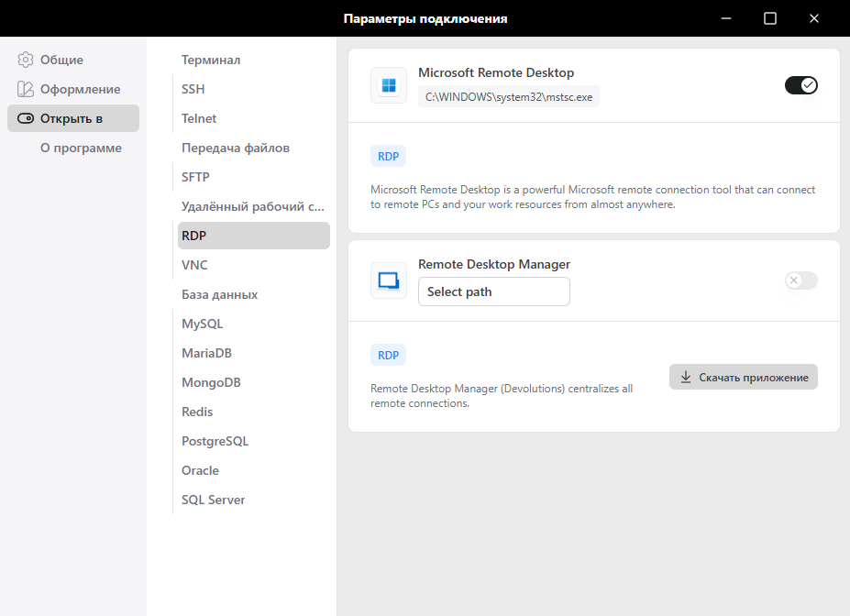
Task: Select the Открыть в section
Action: (x=73, y=118)
